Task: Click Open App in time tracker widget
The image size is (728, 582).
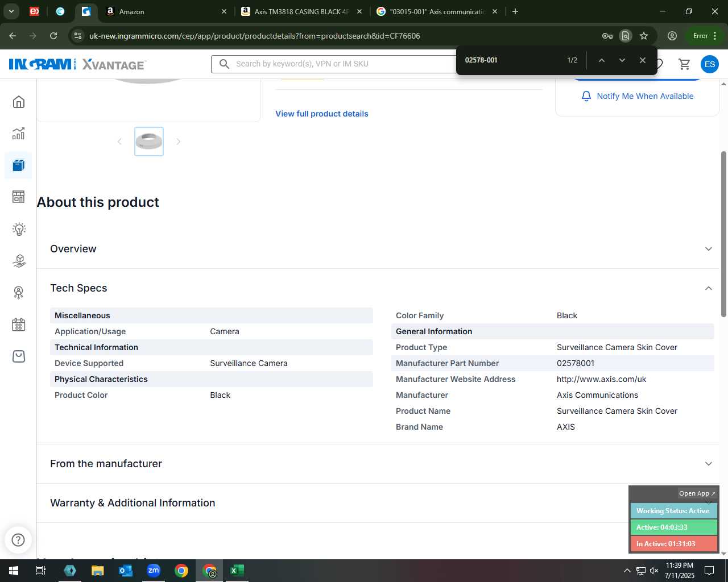Action: (697, 493)
